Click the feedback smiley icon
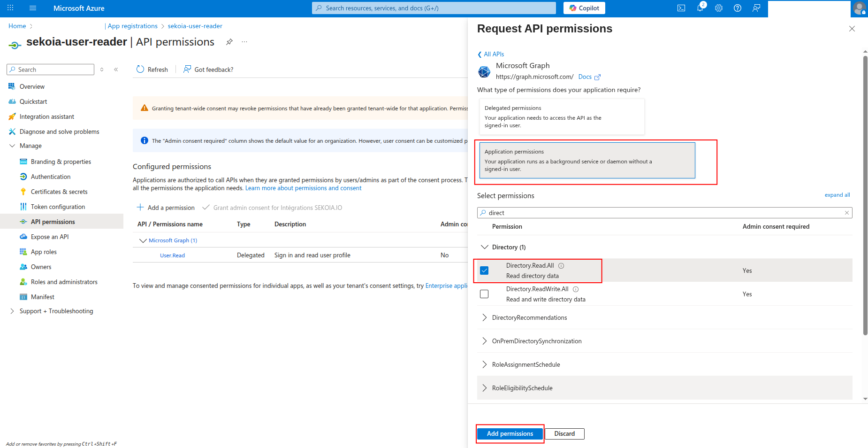This screenshot has width=868, height=448. pyautogui.click(x=756, y=8)
